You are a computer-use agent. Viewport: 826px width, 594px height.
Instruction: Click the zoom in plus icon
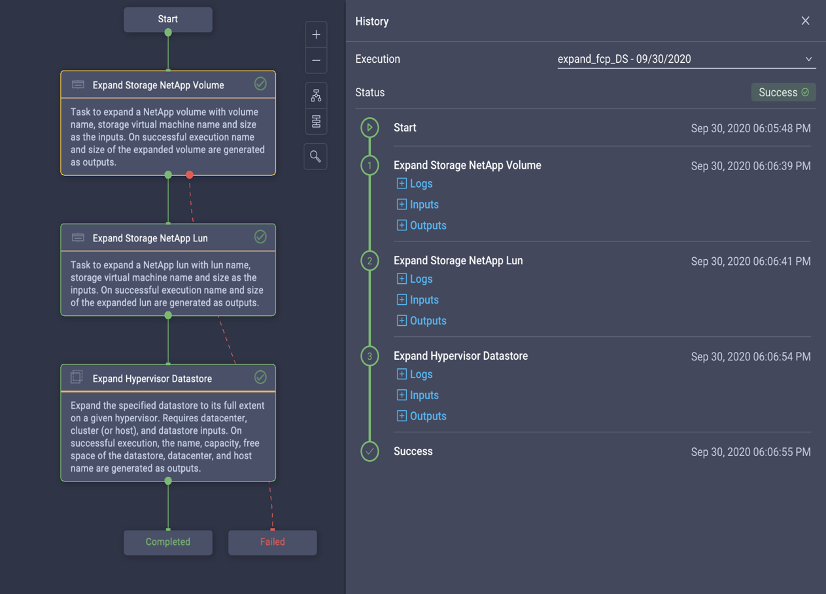click(x=316, y=34)
